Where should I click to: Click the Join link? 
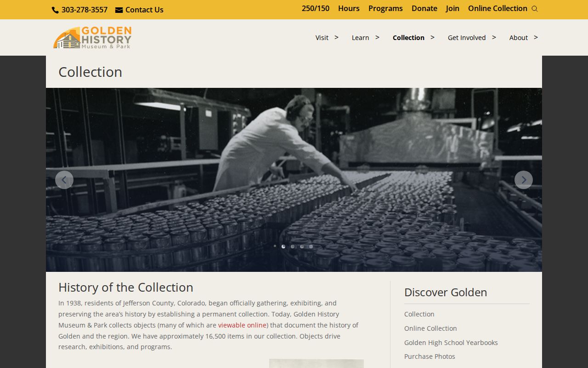pyautogui.click(x=452, y=8)
